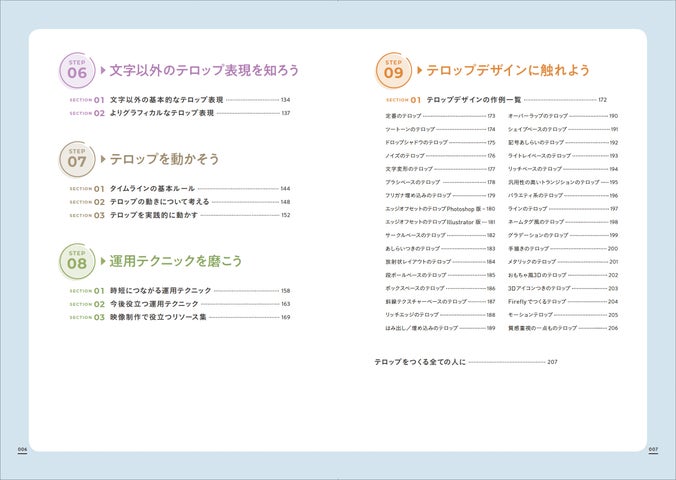
Task: Click entry '質感重視の一点ものテロップ'
Action: 542,328
